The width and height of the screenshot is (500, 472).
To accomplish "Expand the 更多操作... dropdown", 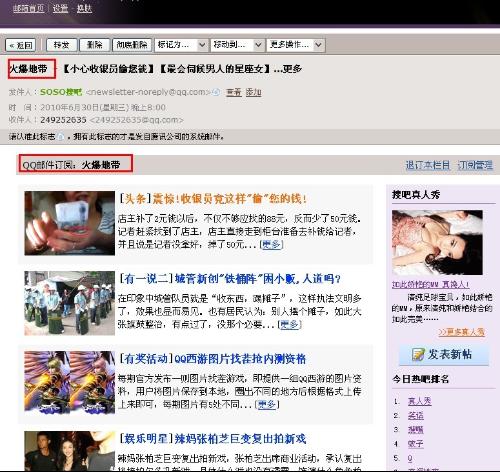I will [295, 45].
